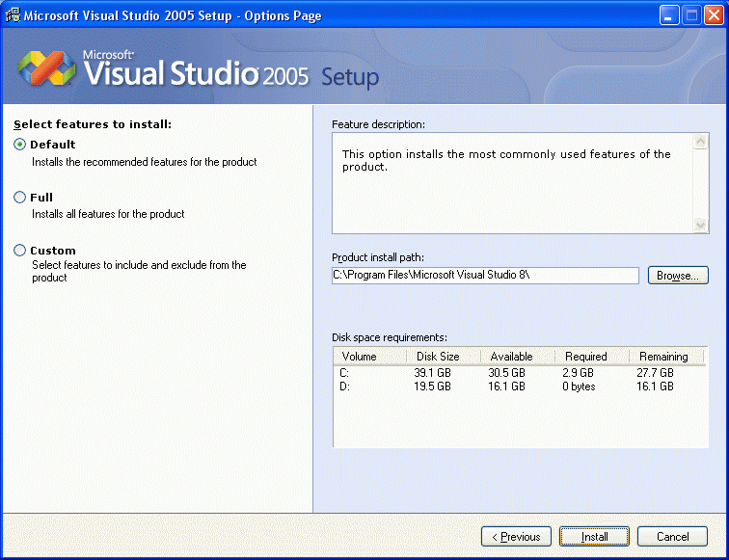Screen dimensions: 729x560
Task: Pick the Custom features radio button
Action: coord(20,251)
